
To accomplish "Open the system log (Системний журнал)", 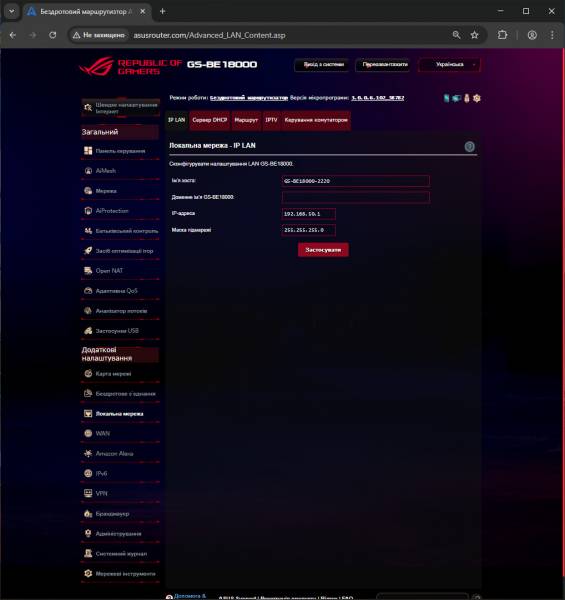I will tap(120, 553).
